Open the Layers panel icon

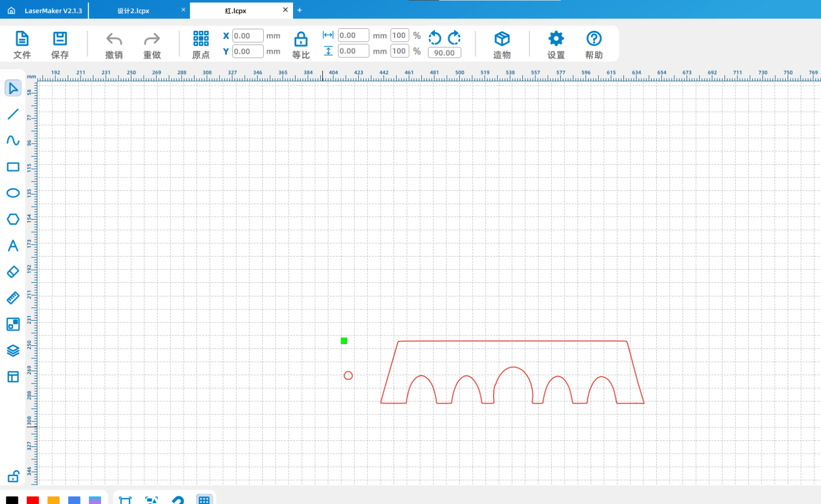click(x=13, y=351)
